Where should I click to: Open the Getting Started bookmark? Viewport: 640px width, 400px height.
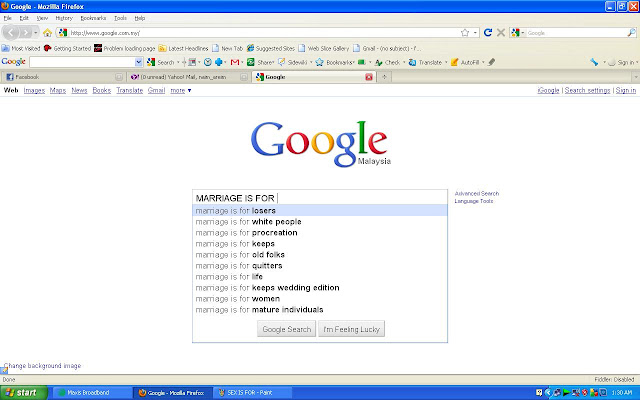[67, 48]
